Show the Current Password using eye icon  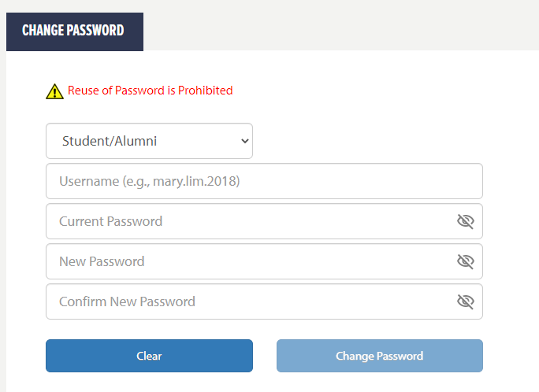pyautogui.click(x=465, y=221)
